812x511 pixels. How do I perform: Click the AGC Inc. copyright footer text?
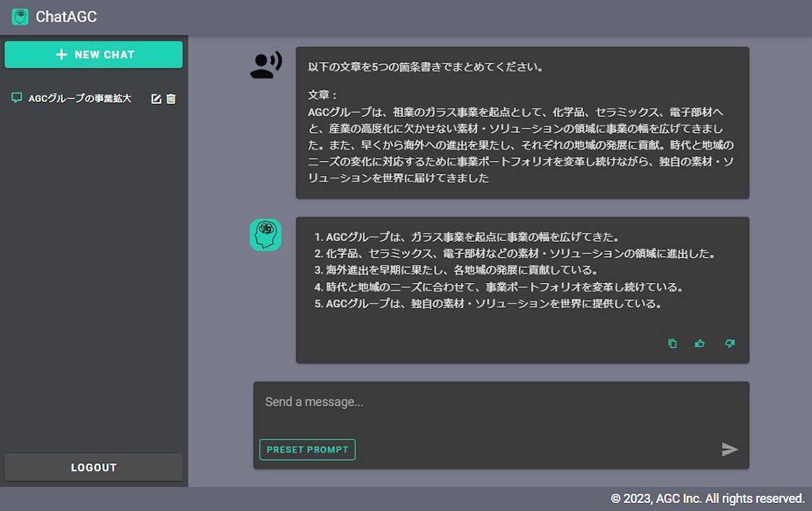(x=707, y=499)
